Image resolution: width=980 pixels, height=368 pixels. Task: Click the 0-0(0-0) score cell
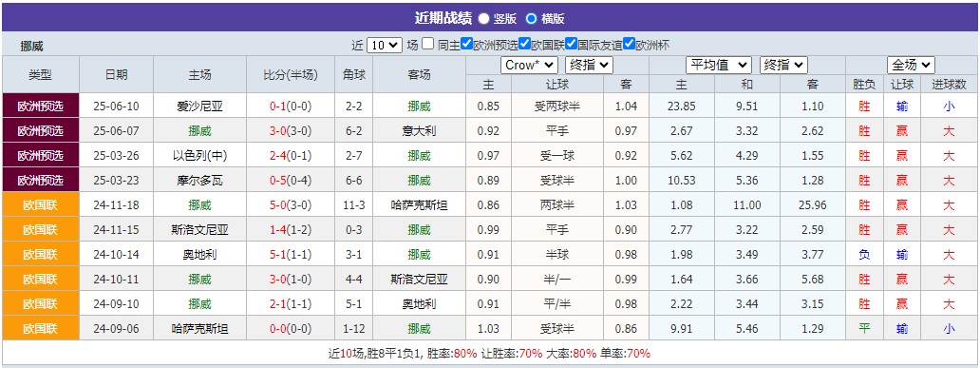tap(291, 329)
